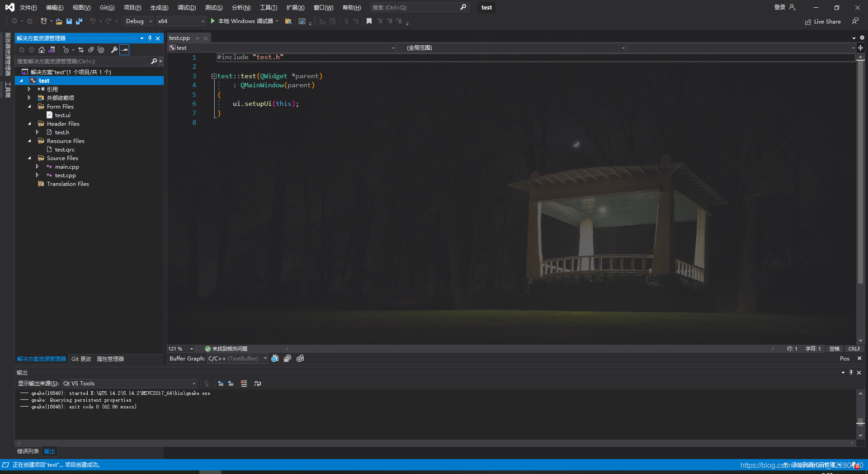Open the Debug configuration dropdown
This screenshot has width=868, height=474.
point(139,21)
